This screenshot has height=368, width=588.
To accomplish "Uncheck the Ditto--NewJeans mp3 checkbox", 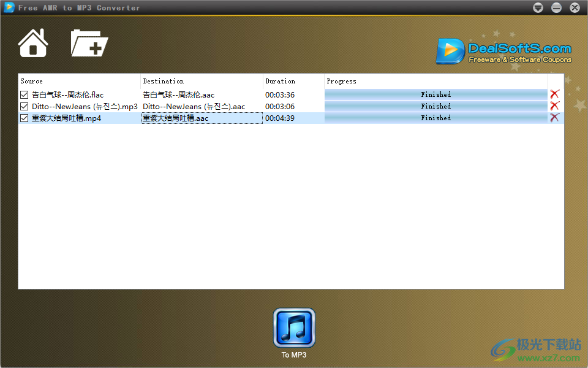I will (24, 106).
